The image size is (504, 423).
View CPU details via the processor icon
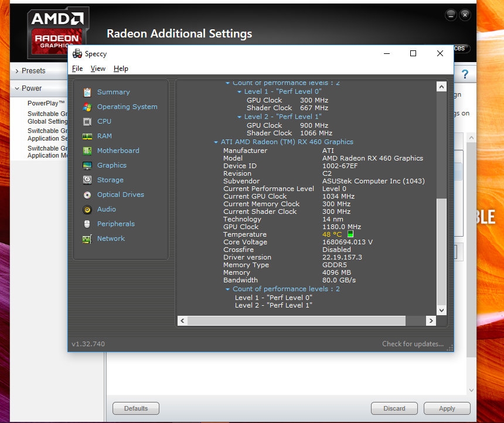[x=104, y=121]
